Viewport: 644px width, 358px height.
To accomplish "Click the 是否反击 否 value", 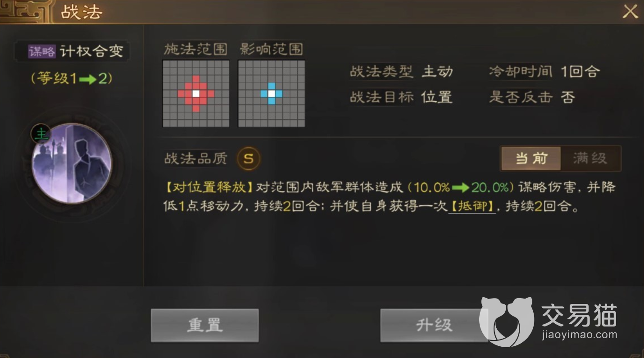I will click(568, 97).
